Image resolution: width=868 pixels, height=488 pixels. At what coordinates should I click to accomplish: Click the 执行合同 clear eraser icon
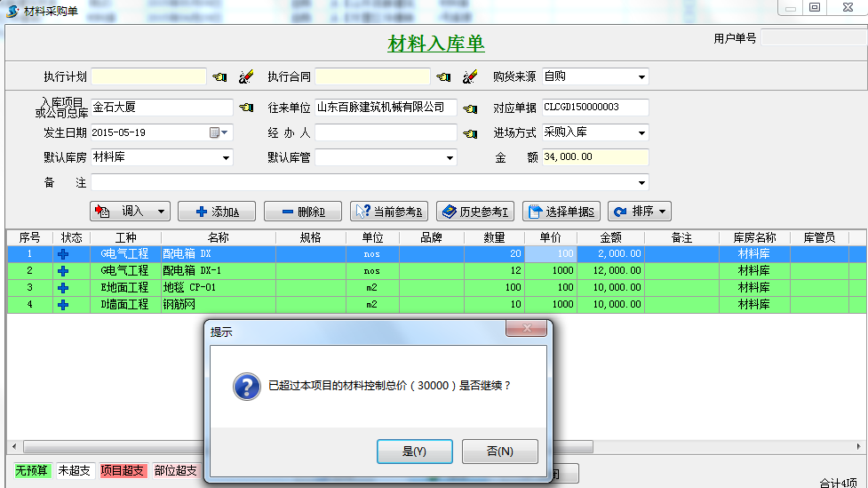click(x=469, y=77)
